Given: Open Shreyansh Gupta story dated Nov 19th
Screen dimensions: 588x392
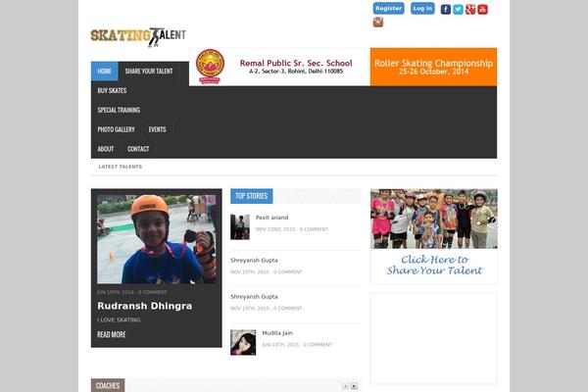Looking at the screenshot, I should [x=254, y=297].
